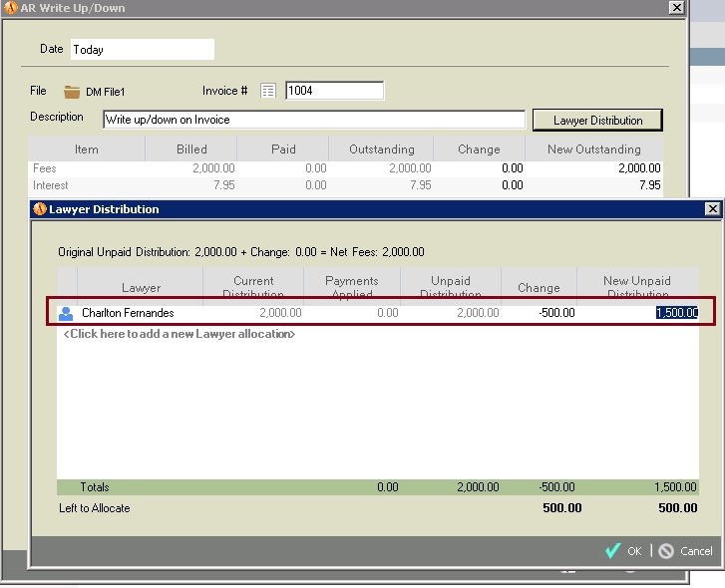Click the Cancel text label
Viewport: 725px width, 588px height.
coord(696,551)
